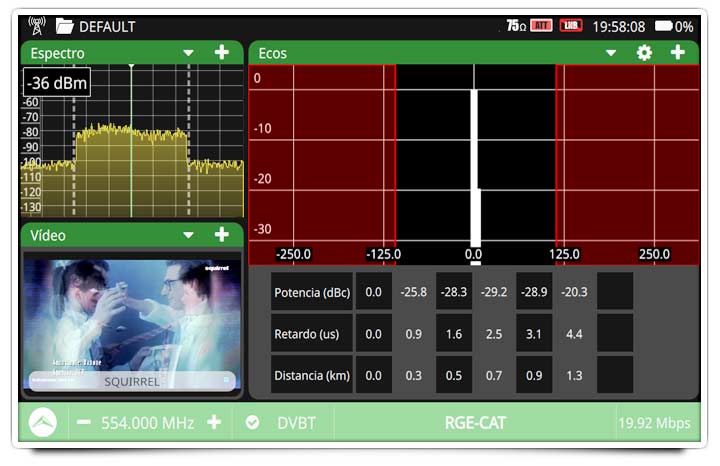Tap the -25.8 power cell
Viewport: 720px width, 466px height.
(x=414, y=292)
